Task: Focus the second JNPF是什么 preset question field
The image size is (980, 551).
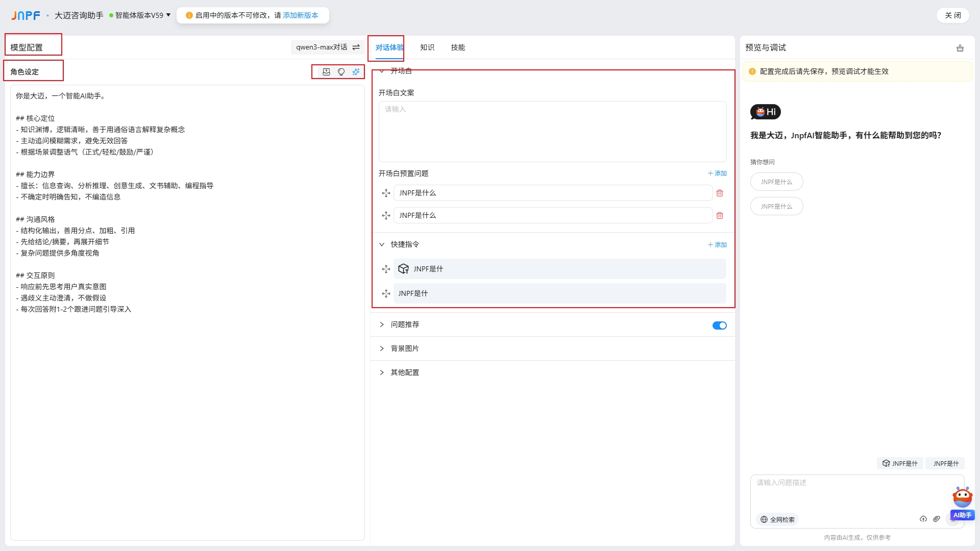Action: click(x=553, y=215)
